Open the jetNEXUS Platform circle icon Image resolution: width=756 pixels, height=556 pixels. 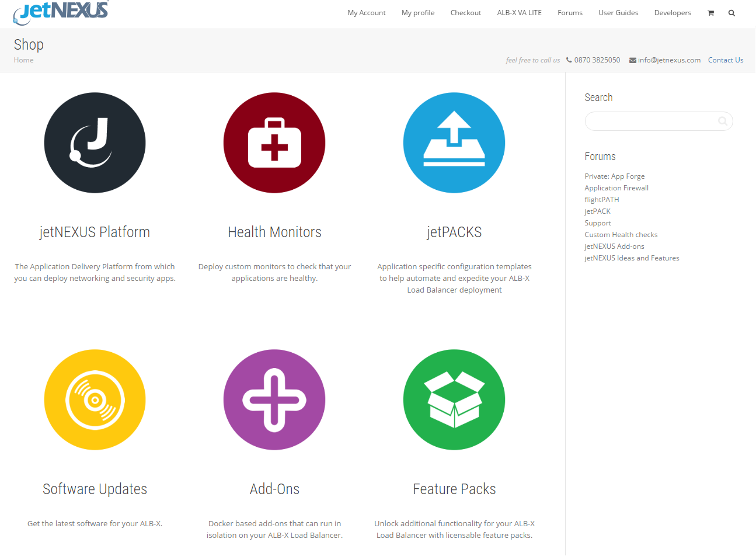coord(95,143)
